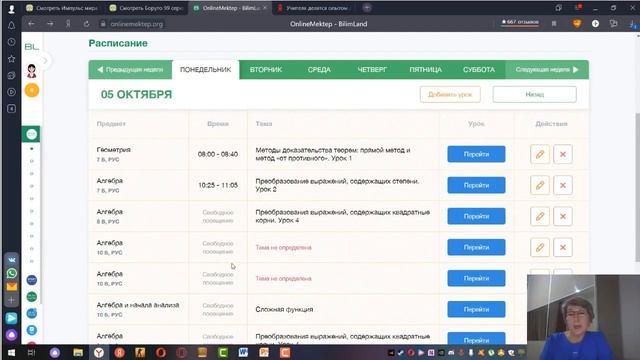Open File Explorer from taskbar

tap(78, 353)
